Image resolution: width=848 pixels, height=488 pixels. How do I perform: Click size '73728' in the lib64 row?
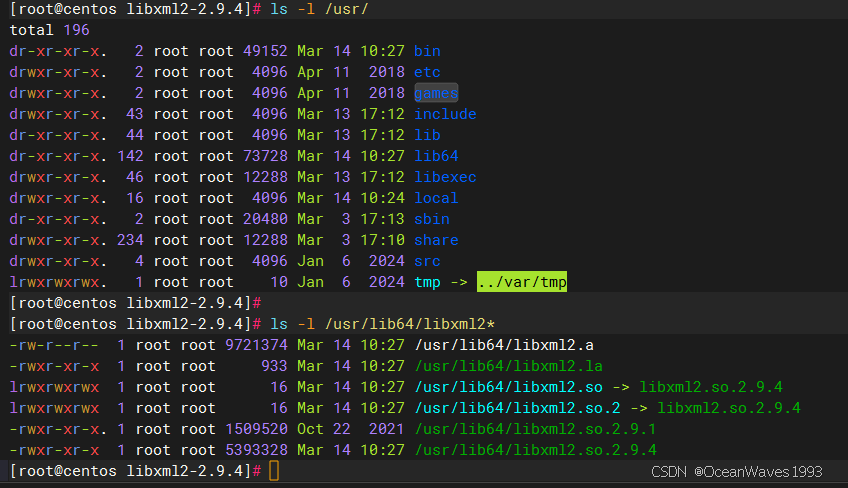coord(265,156)
